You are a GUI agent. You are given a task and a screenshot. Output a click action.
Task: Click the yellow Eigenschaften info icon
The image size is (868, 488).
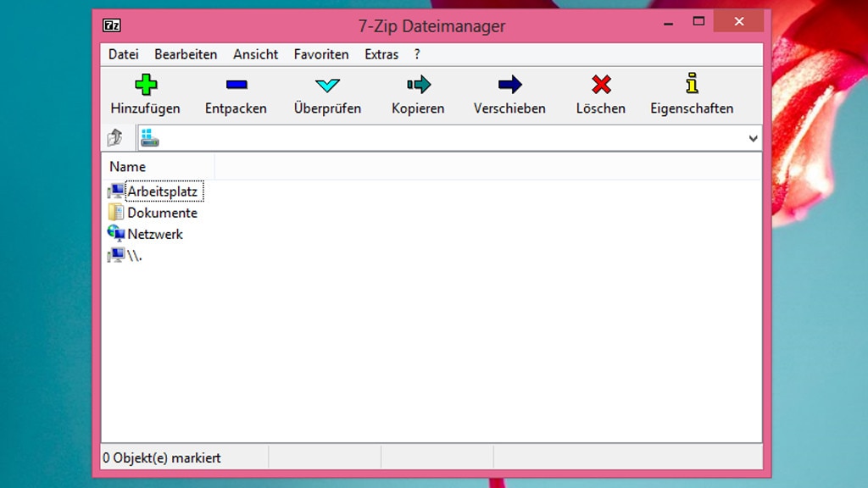tap(692, 84)
